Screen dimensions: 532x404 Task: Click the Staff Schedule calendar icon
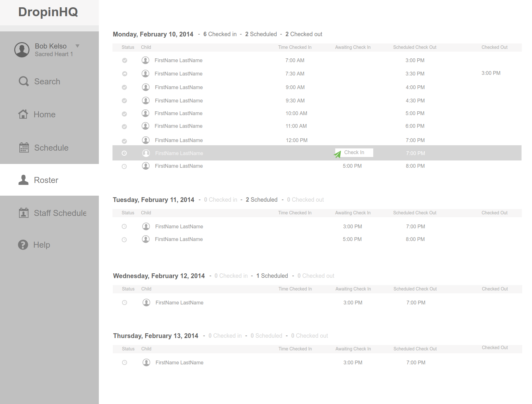[x=24, y=213]
